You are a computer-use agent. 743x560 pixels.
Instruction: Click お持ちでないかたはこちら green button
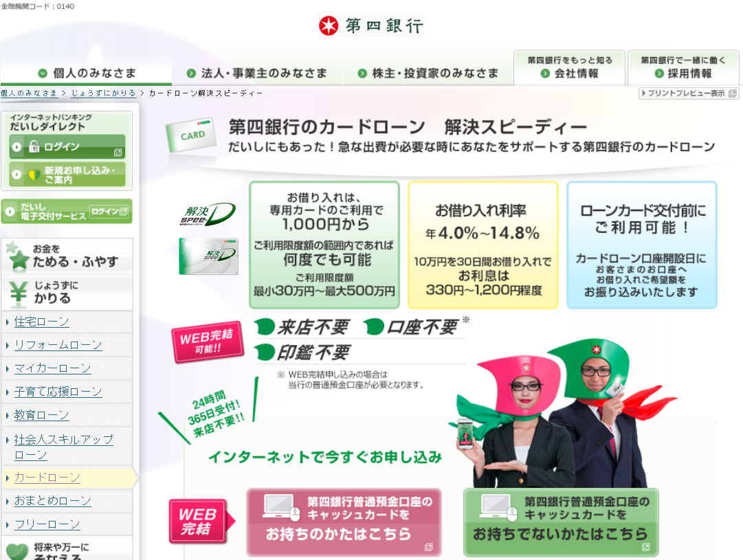coord(561,522)
